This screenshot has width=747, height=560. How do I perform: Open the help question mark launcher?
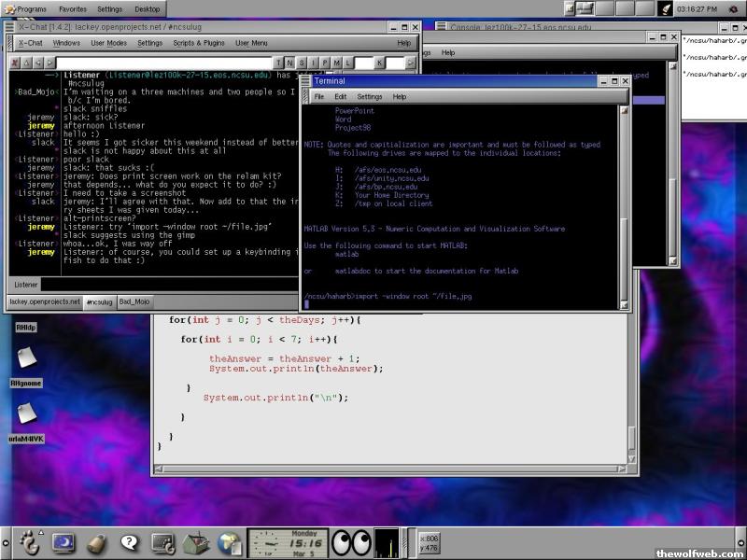[x=129, y=541]
